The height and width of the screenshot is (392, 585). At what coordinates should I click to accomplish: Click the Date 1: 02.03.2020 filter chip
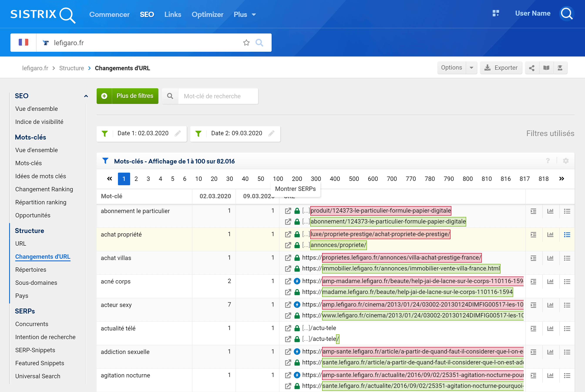(x=142, y=134)
